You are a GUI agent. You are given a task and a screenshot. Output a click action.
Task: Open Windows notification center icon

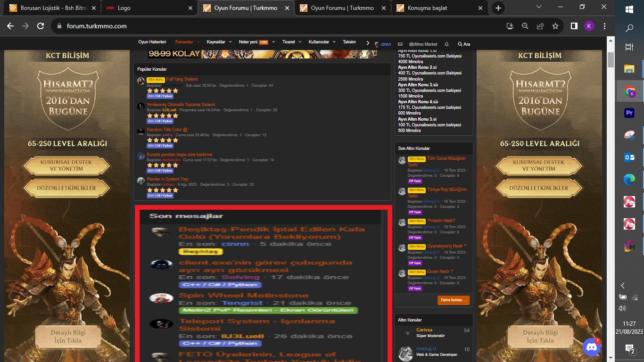(629, 349)
